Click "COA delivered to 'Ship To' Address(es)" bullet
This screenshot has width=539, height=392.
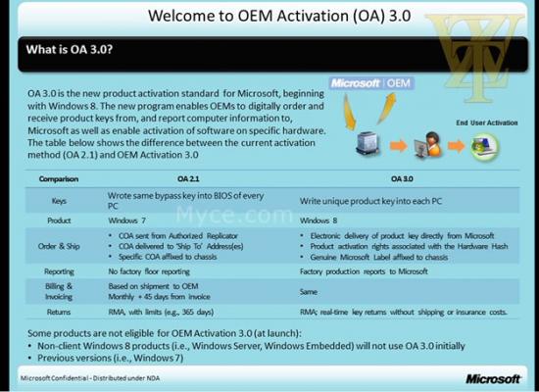tap(181, 246)
